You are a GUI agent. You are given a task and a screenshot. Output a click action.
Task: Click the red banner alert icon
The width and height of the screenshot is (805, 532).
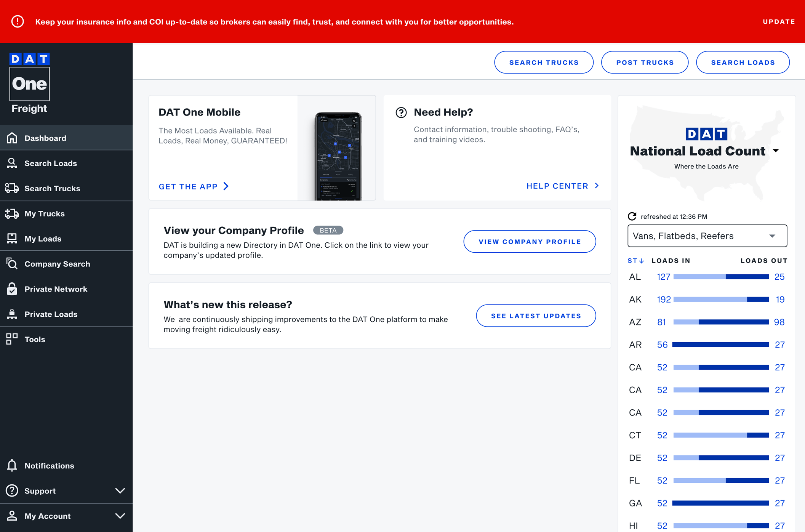coord(18,22)
